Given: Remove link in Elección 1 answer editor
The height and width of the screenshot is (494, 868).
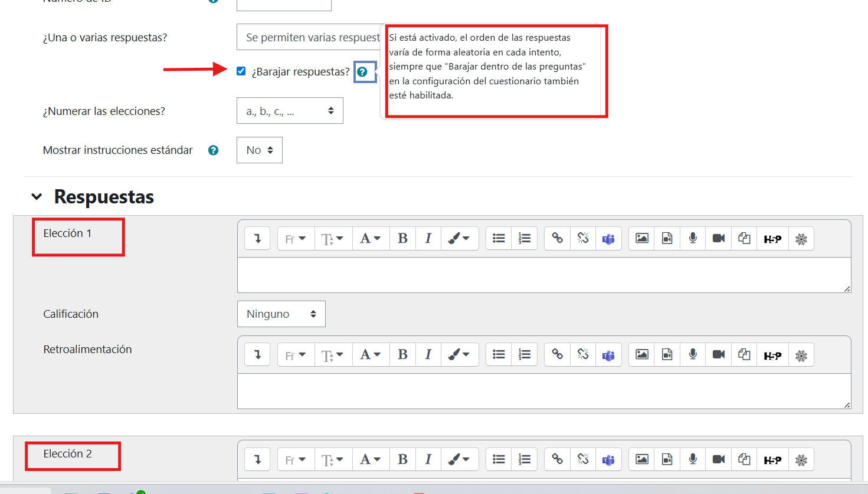Looking at the screenshot, I should 583,238.
